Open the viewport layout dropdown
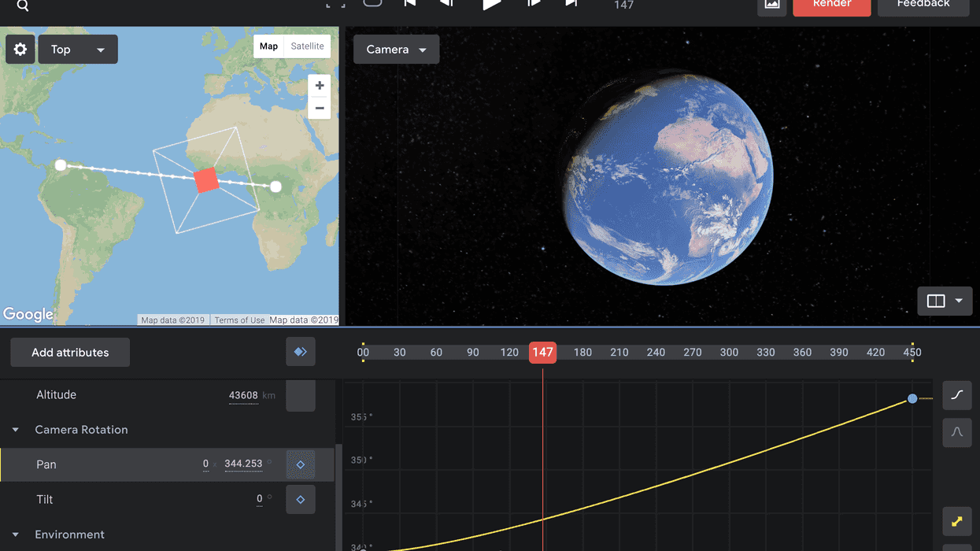The image size is (980, 551). pyautogui.click(x=945, y=301)
